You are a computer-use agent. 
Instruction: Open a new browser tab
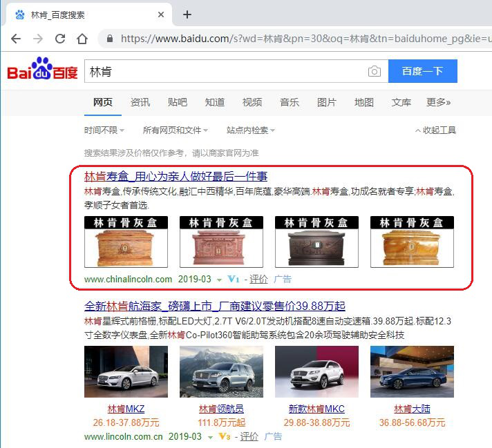pyautogui.click(x=187, y=14)
